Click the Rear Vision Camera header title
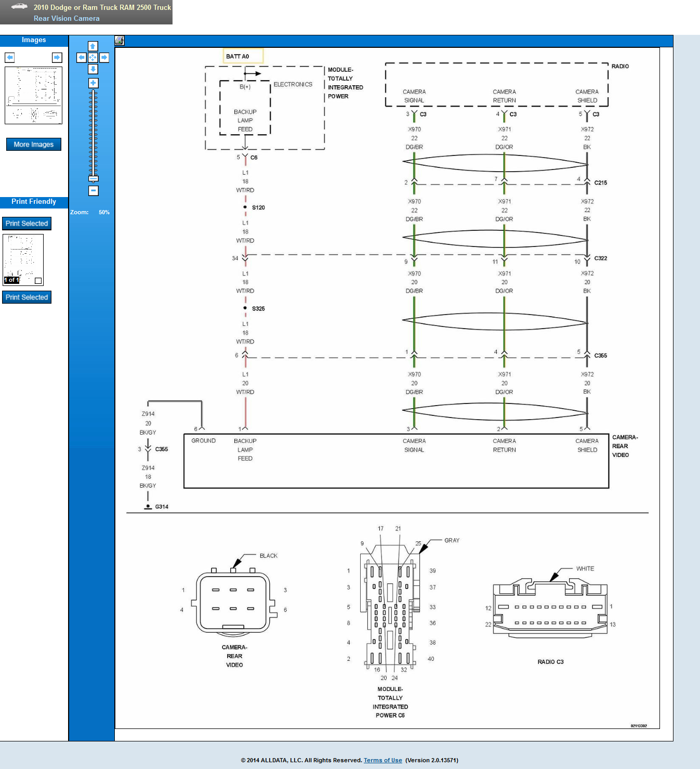Image resolution: width=700 pixels, height=769 pixels. pyautogui.click(x=67, y=18)
